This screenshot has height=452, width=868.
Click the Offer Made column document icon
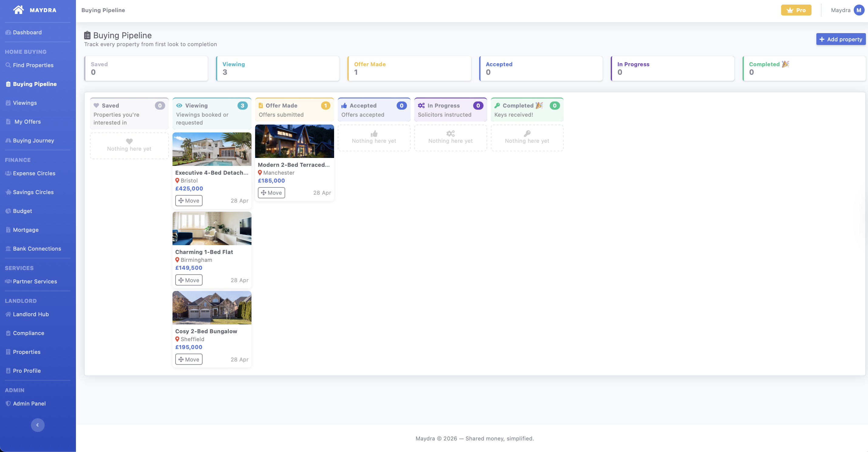[261, 105]
